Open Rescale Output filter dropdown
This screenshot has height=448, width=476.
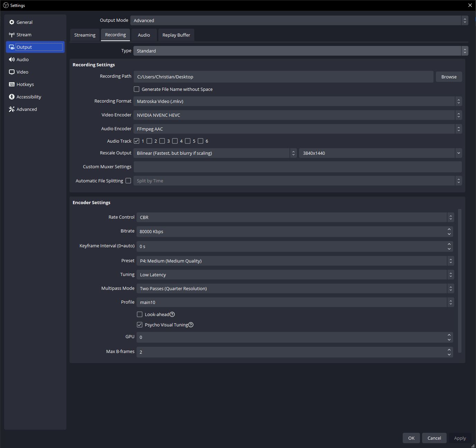[215, 153]
